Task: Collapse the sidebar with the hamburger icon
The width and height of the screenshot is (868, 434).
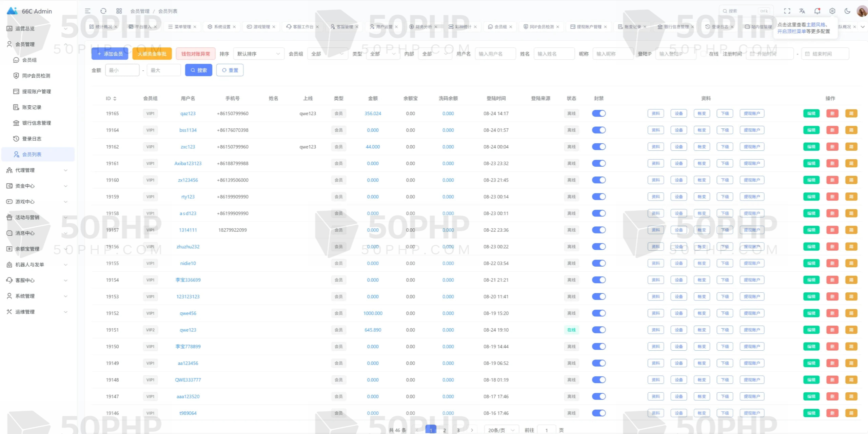Action: click(x=87, y=11)
